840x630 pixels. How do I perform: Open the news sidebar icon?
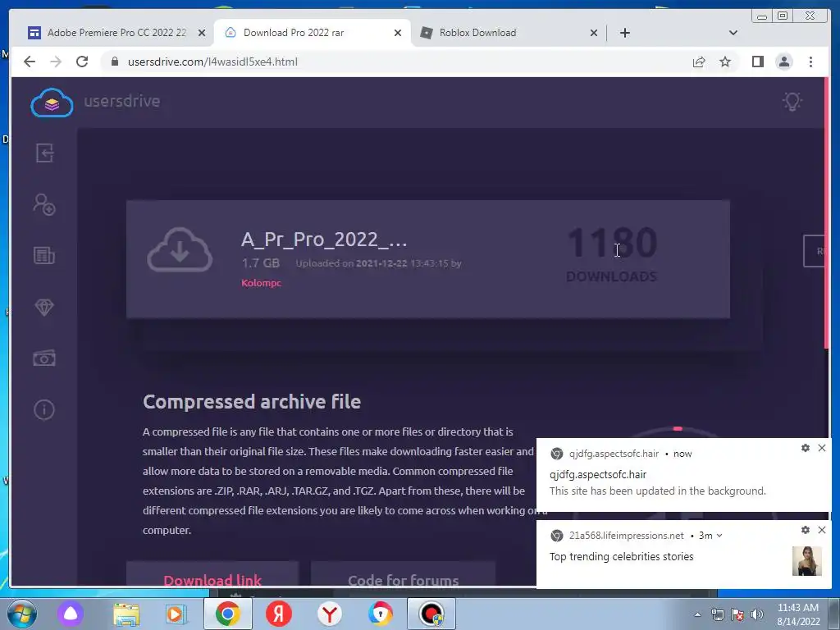click(44, 256)
